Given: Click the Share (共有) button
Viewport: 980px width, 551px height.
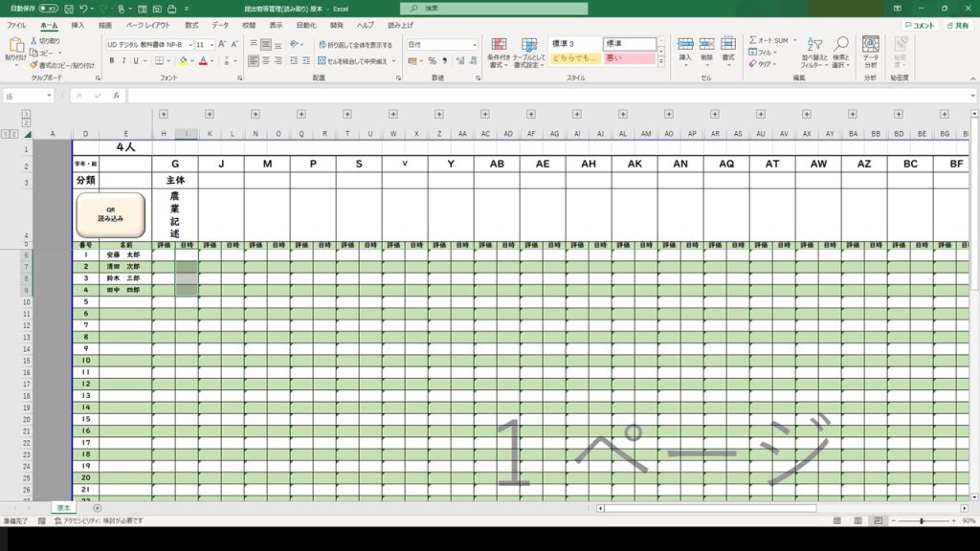Looking at the screenshot, I should [x=956, y=25].
